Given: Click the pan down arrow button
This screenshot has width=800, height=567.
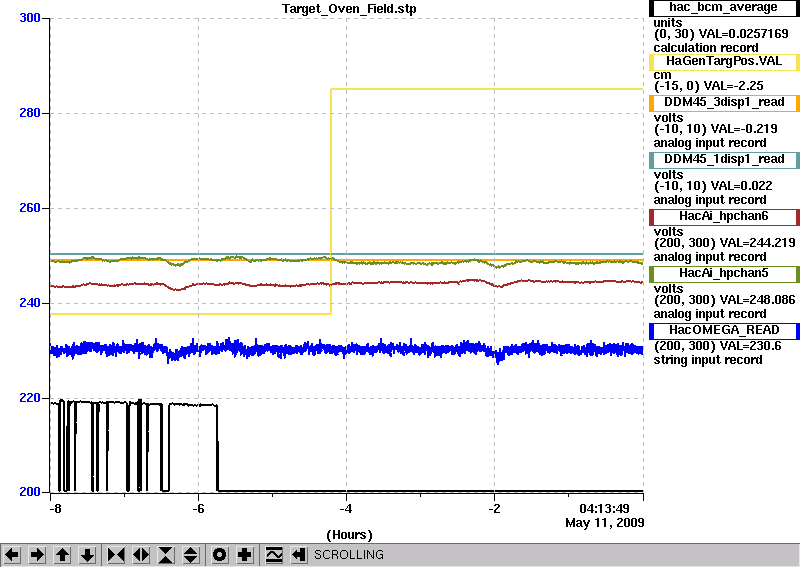Looking at the screenshot, I should [88, 555].
